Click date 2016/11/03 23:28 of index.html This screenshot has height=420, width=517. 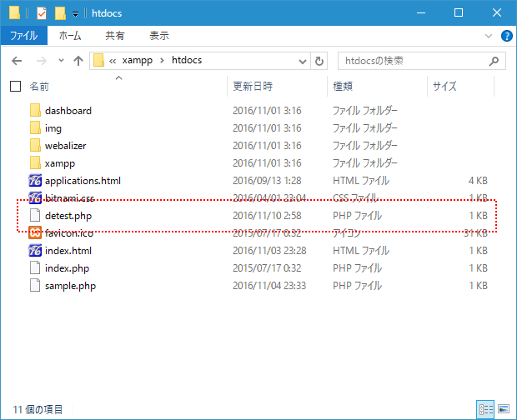269,250
